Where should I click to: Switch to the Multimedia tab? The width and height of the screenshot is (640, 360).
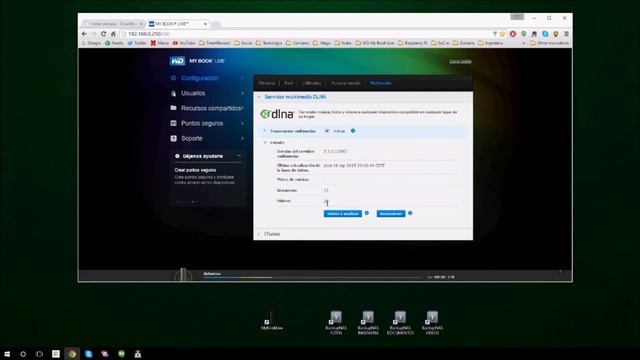pyautogui.click(x=381, y=83)
